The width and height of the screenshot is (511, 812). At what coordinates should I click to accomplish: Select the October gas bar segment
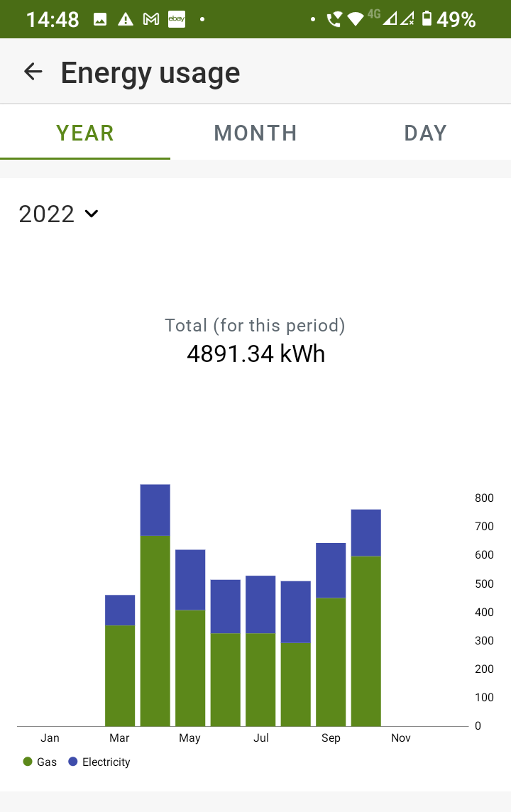tap(366, 641)
